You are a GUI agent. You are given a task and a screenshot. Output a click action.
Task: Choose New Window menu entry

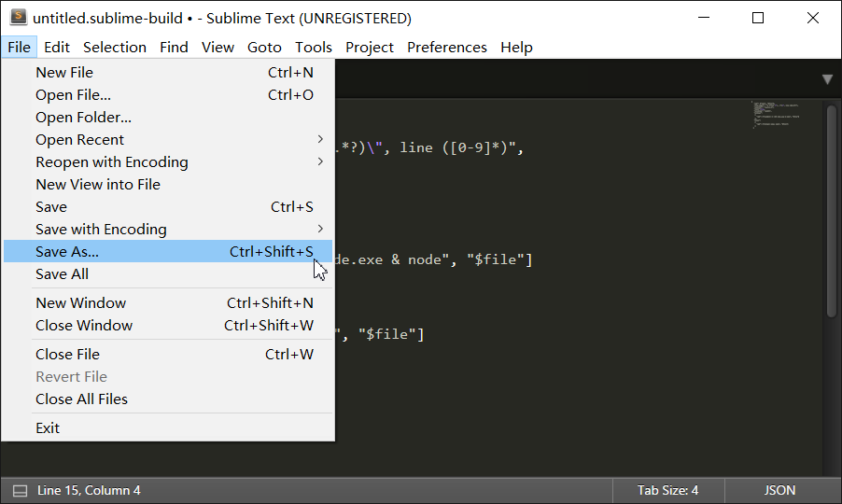[168, 302]
